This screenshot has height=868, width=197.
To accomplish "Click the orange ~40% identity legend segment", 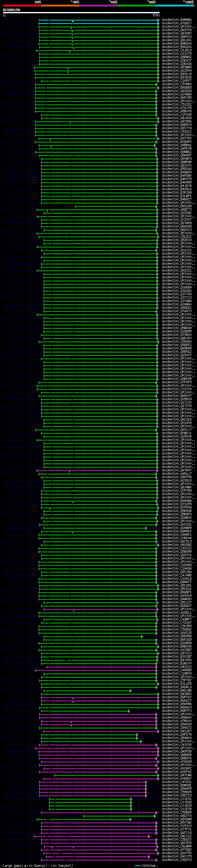I will 60,6.
